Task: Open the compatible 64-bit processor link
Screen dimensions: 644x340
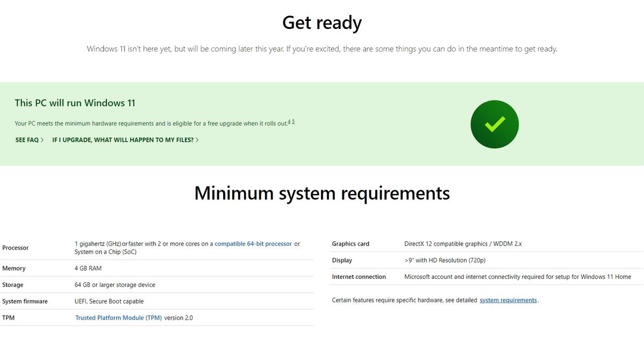Action: pos(253,244)
